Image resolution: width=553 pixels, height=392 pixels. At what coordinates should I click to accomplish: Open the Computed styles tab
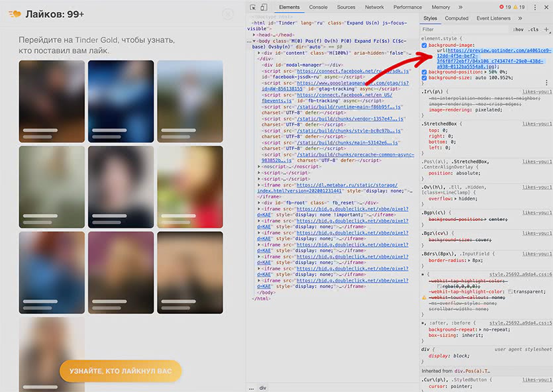click(456, 19)
